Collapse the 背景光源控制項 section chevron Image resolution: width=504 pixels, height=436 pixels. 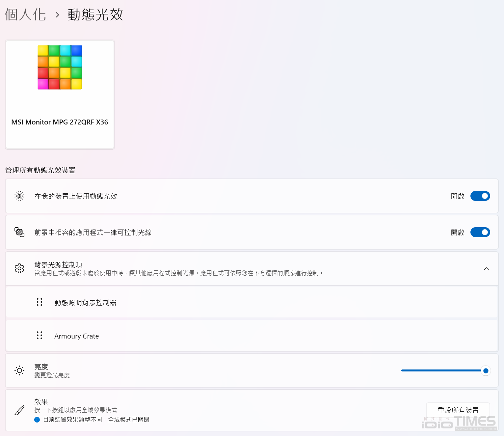click(487, 269)
